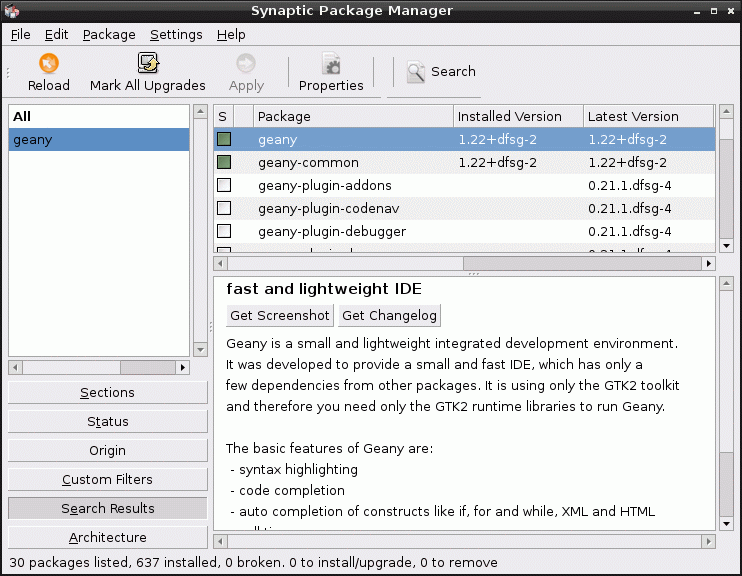Select the 'geany' search entry in the left list

(x=99, y=140)
